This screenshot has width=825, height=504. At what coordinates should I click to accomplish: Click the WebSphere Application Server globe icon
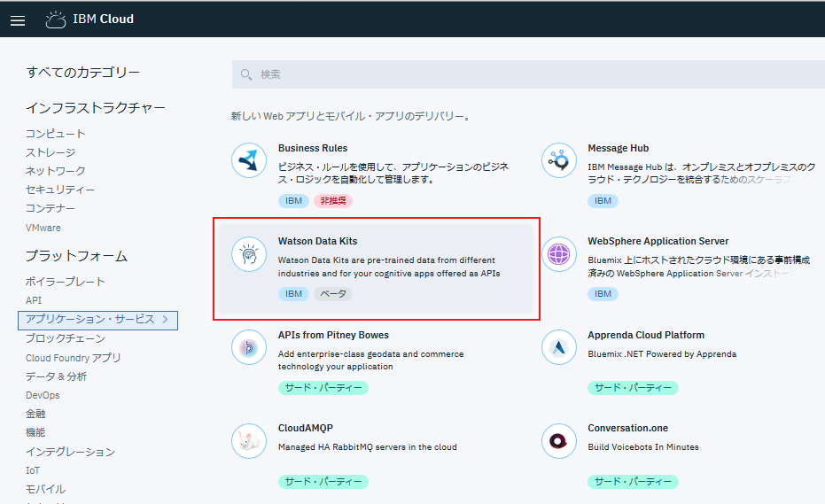click(559, 254)
